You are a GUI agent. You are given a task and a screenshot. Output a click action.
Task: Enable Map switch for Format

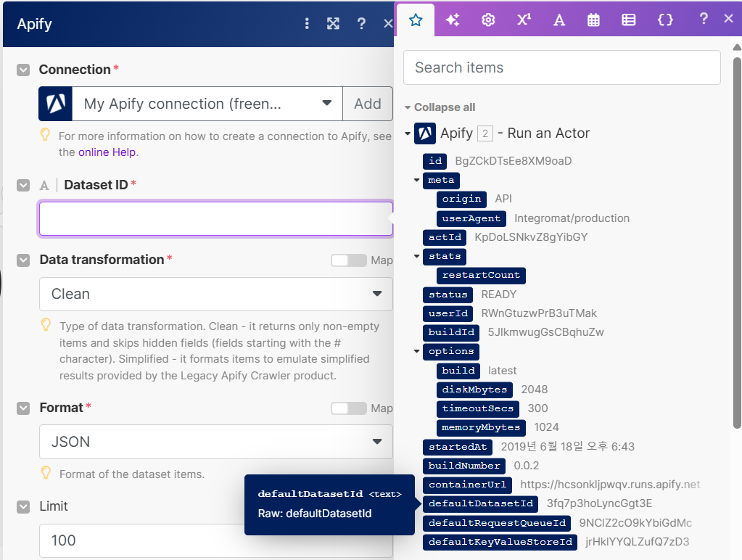click(349, 408)
